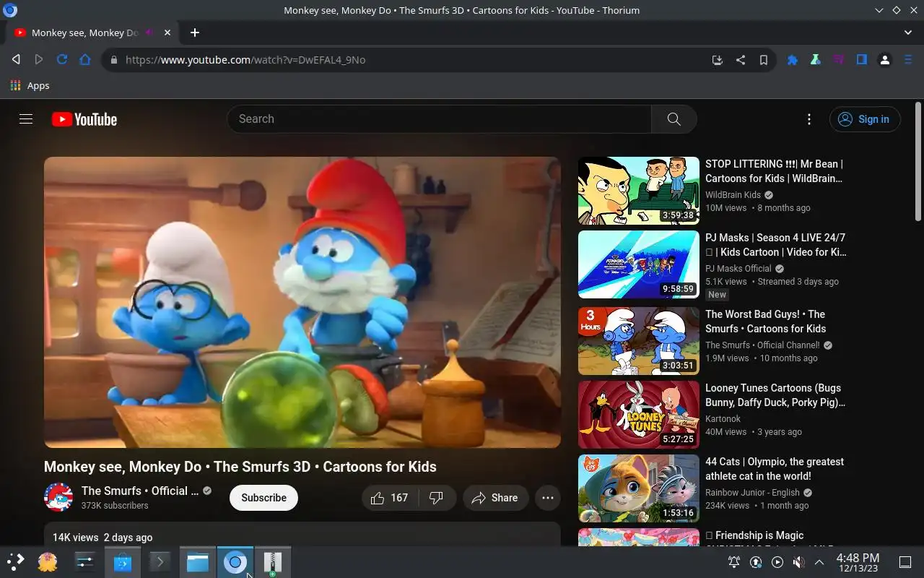Close the YouTube tab

pyautogui.click(x=168, y=33)
